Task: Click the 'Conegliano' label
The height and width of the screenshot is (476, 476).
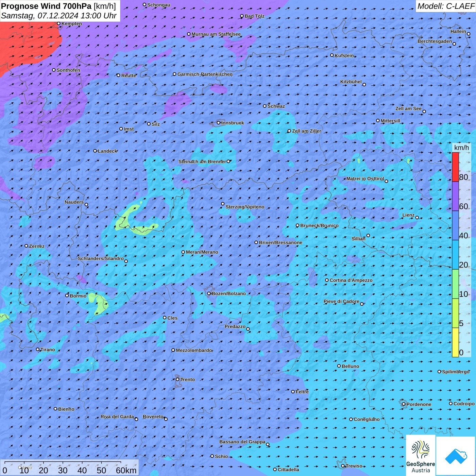Action: click(367, 419)
